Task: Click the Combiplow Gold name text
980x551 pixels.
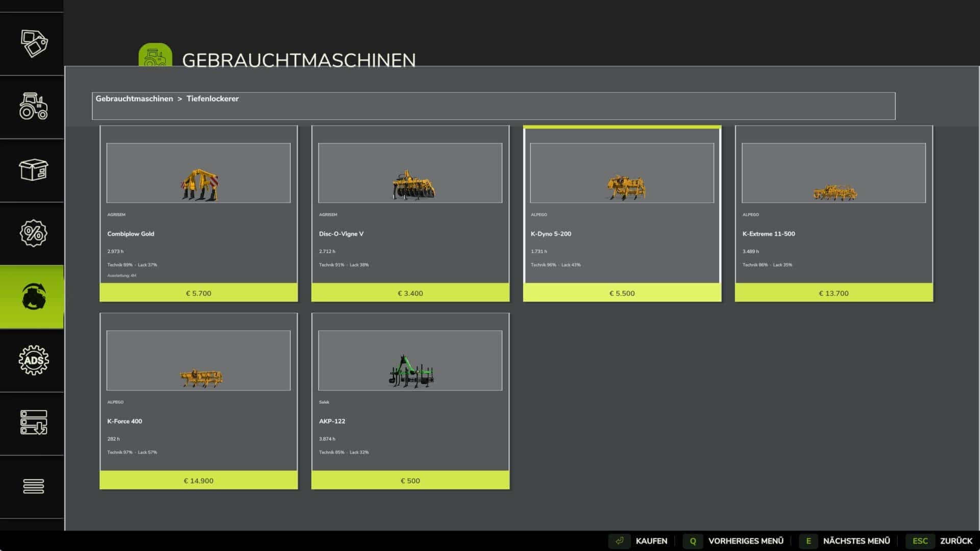Action: (131, 234)
